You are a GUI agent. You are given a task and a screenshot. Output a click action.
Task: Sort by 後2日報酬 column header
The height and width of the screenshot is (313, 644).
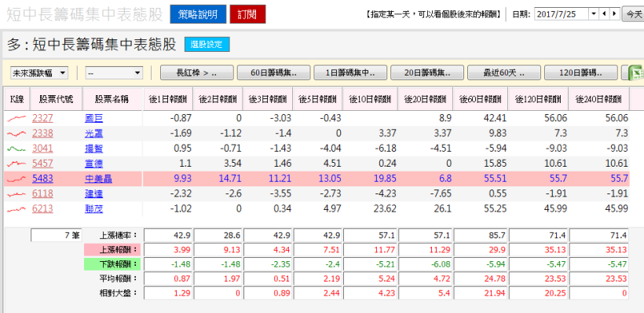(218, 99)
